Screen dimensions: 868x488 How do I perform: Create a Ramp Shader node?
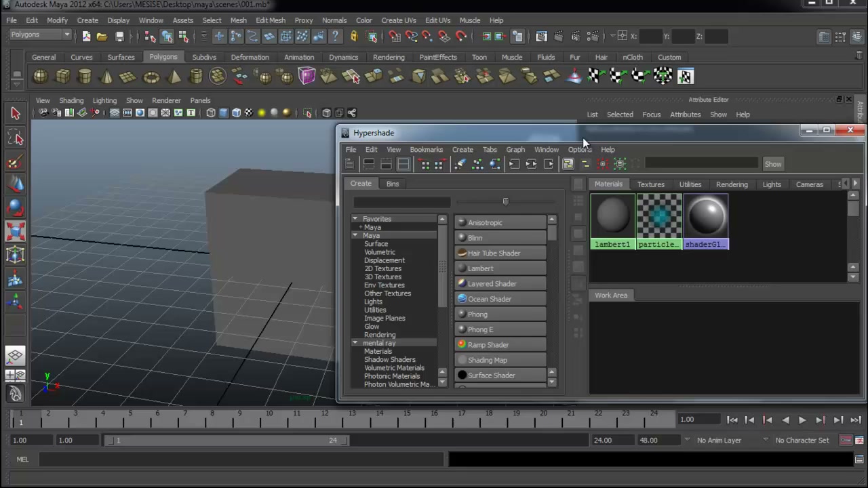point(500,345)
